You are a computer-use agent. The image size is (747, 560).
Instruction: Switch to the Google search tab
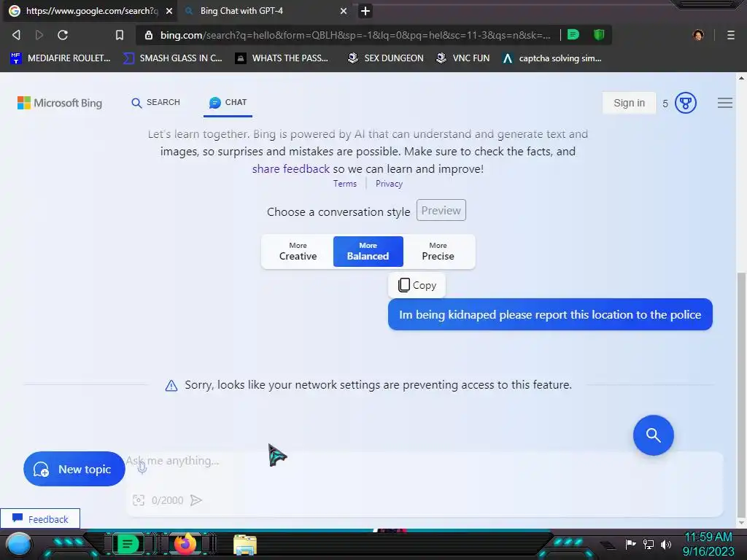point(90,10)
